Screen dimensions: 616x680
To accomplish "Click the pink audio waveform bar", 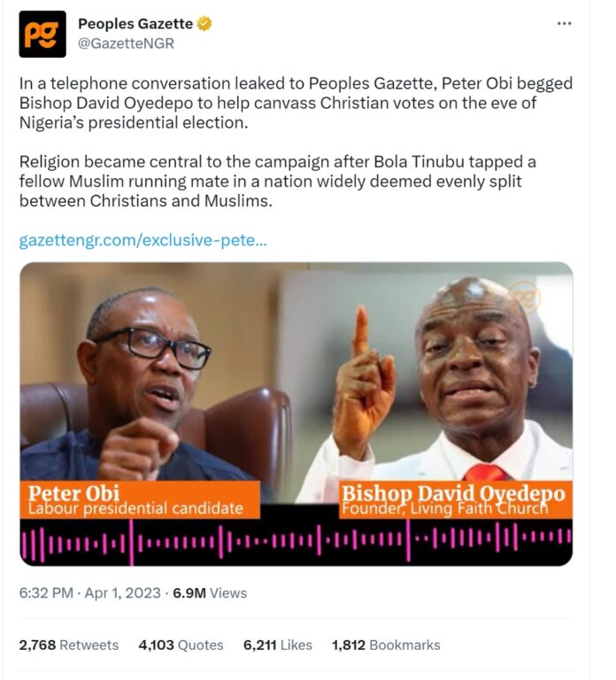I will 296,542.
